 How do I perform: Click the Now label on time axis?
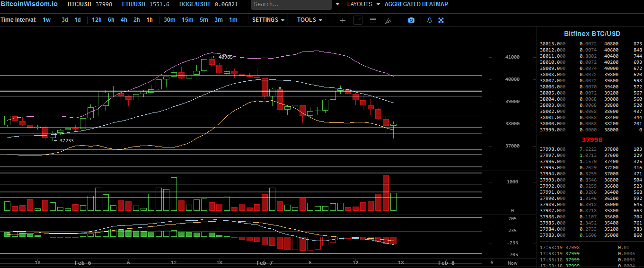coord(512,263)
